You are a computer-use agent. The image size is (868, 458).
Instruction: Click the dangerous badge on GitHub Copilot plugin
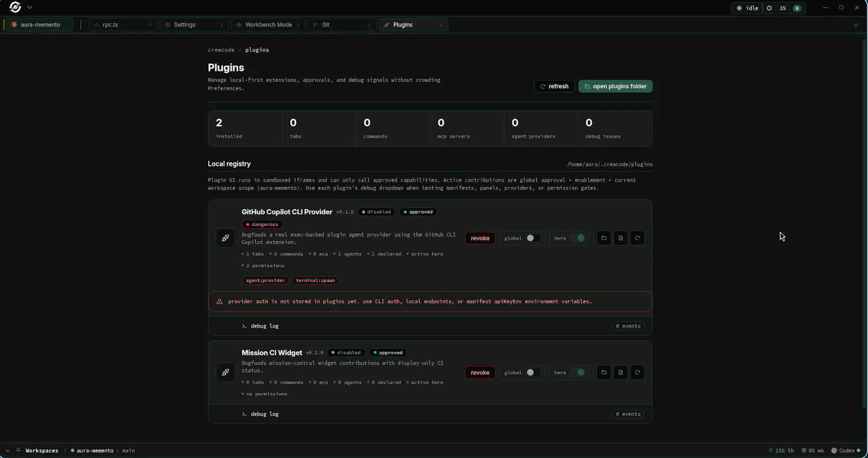point(262,225)
